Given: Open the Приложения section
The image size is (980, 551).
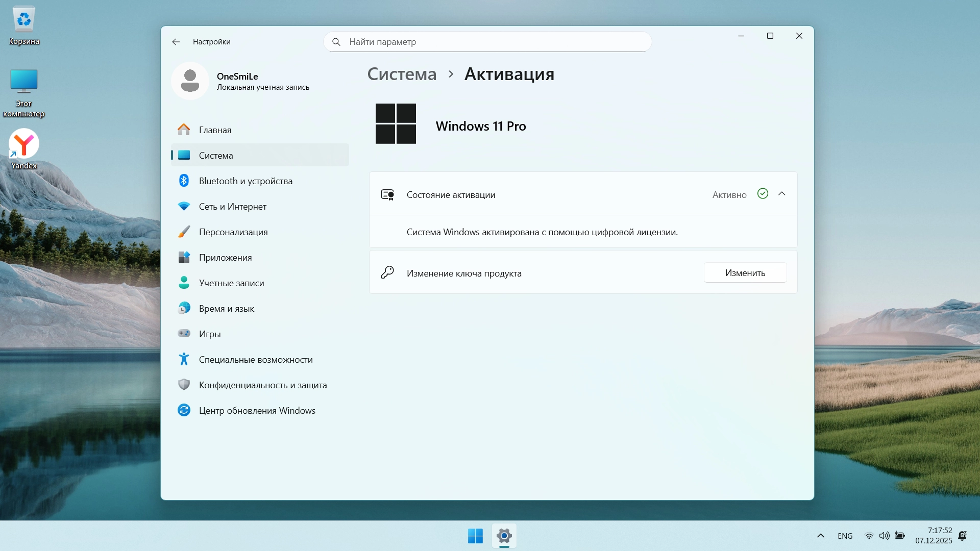Looking at the screenshot, I should [225, 258].
